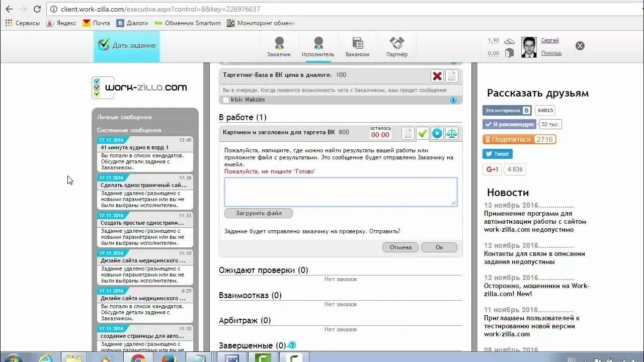Open arbitration scales icon on Картинки task
644x362 pixels.
[451, 133]
